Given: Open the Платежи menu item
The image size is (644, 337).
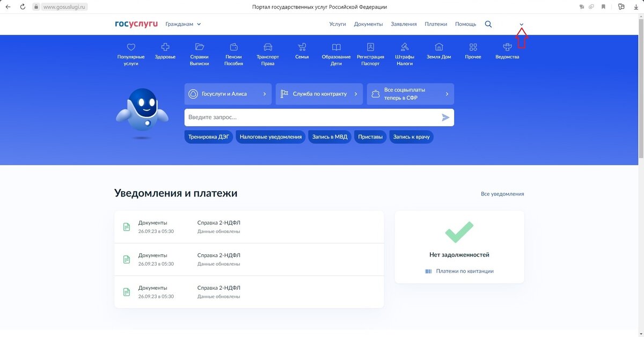Looking at the screenshot, I should click(436, 24).
